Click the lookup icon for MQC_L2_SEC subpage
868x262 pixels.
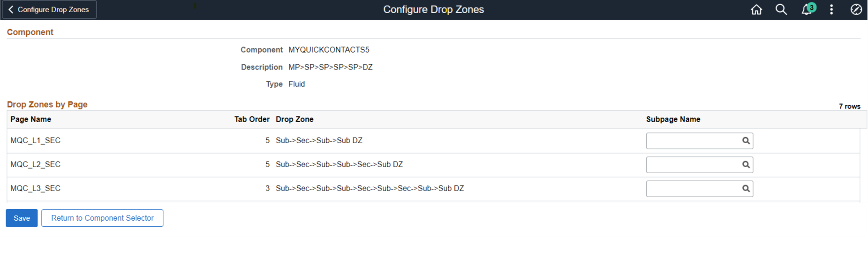point(746,164)
